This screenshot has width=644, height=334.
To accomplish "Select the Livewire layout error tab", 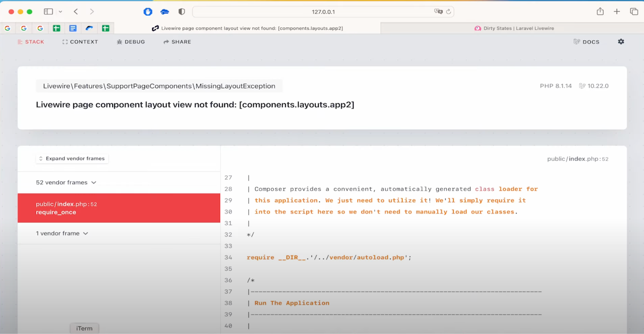I will tap(248, 28).
